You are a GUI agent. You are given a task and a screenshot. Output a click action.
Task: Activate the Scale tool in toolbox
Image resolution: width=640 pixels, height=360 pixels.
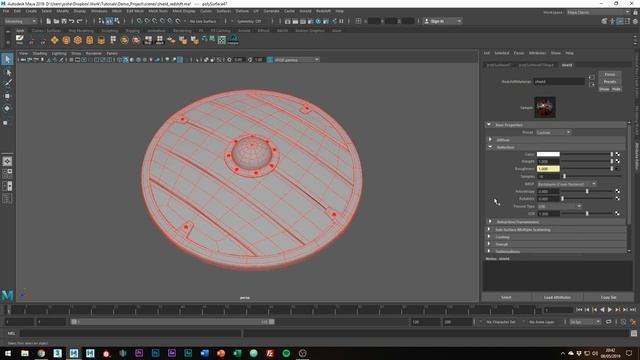[6, 122]
